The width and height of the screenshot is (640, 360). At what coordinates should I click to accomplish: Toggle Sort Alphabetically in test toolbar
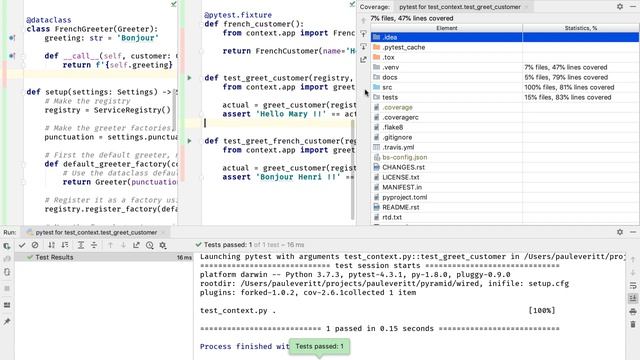point(51,245)
